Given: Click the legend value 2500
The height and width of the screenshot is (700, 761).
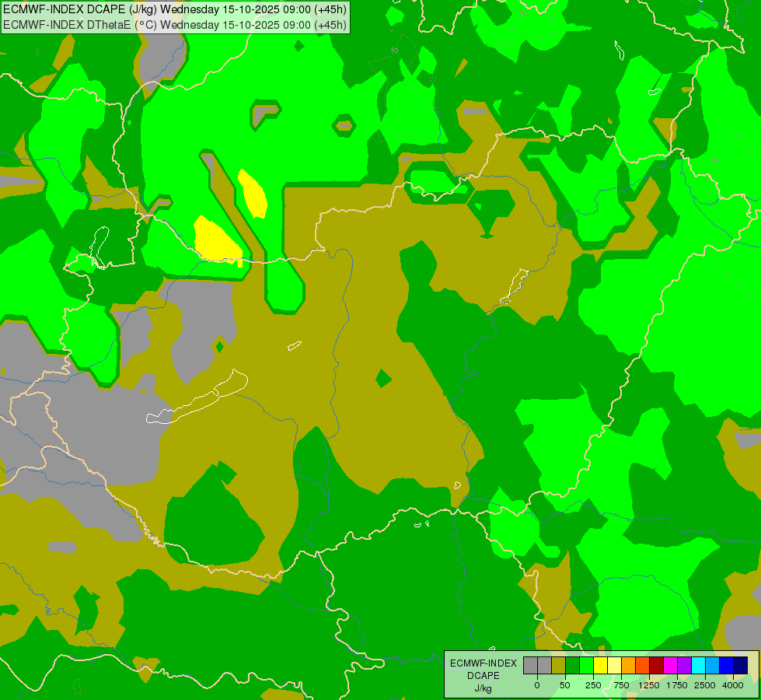Looking at the screenshot, I should 705,685.
